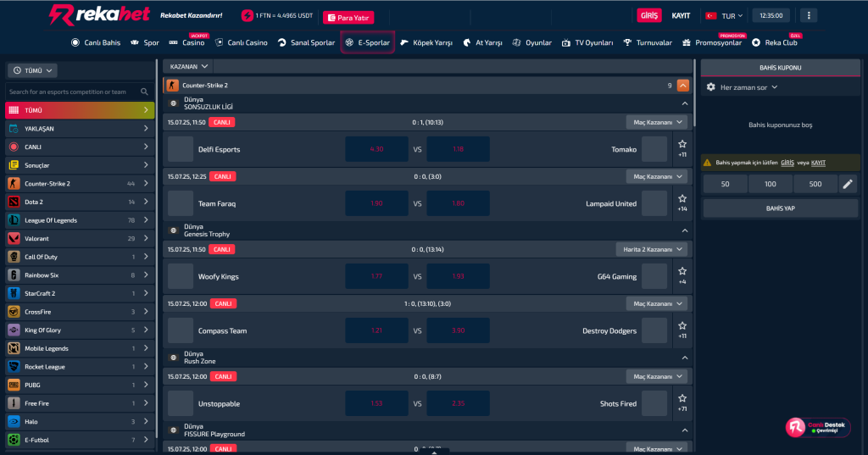Screen dimensions: 868x455
Task: Click the King Of Glory sidebar icon
Action: click(14, 330)
